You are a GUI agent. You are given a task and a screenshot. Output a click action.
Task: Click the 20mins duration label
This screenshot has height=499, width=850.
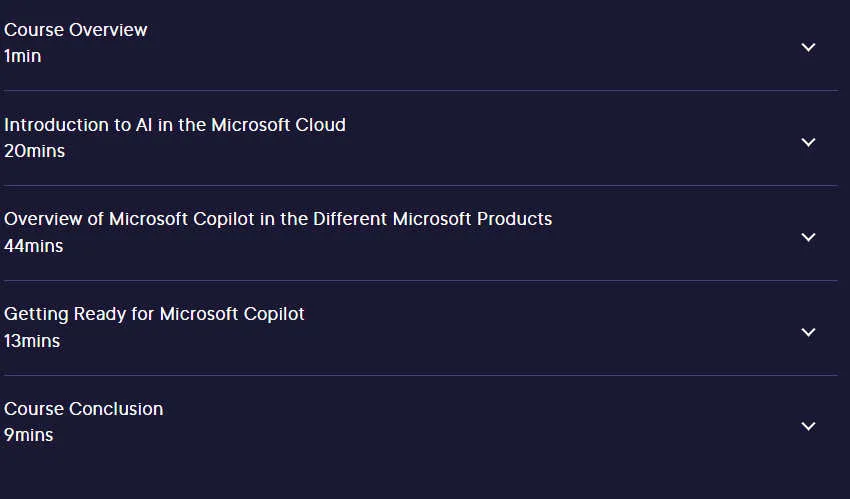34,151
